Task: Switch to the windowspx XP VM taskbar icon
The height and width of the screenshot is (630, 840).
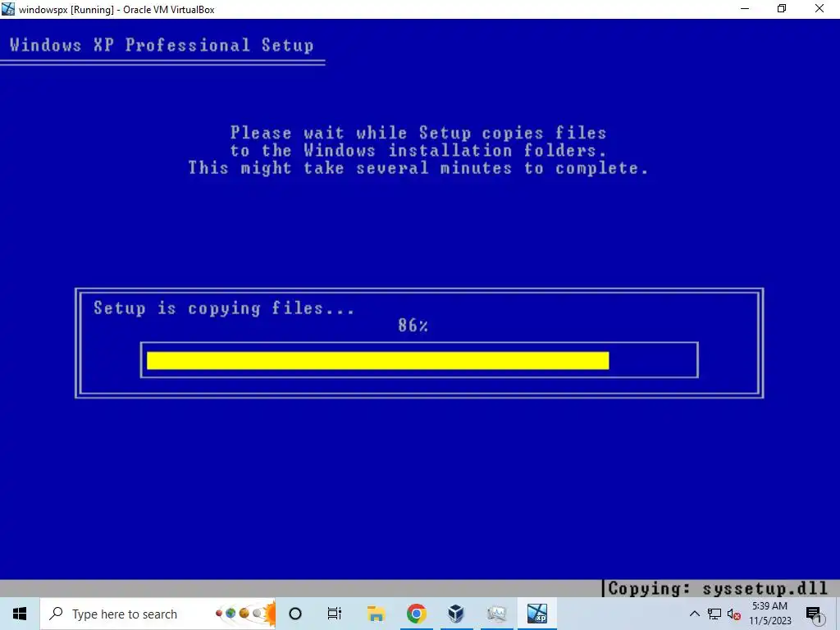Action: tap(536, 614)
